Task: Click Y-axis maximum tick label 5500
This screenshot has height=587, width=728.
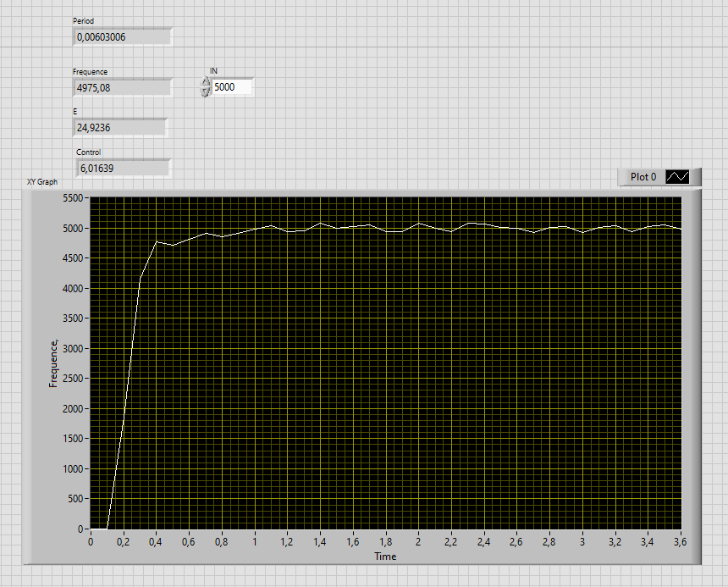Action: coord(73,198)
